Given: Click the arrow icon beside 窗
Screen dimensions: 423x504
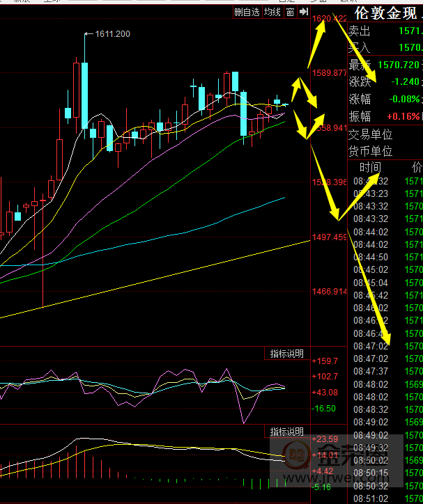Looking at the screenshot, I should pyautogui.click(x=304, y=12).
